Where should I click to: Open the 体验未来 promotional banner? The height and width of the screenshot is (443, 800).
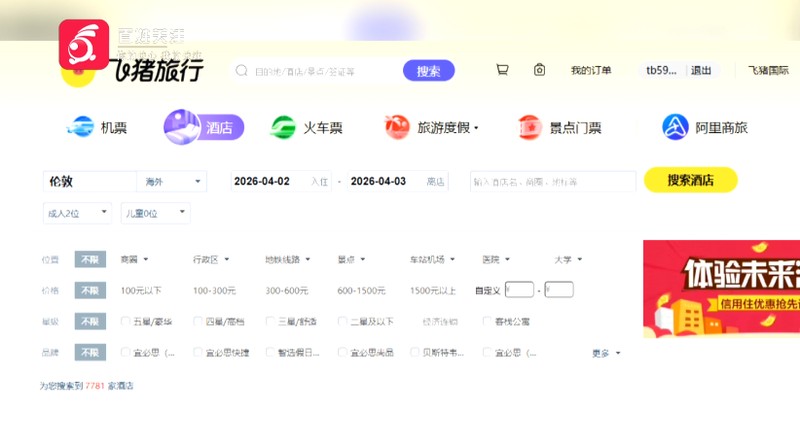coord(721,288)
